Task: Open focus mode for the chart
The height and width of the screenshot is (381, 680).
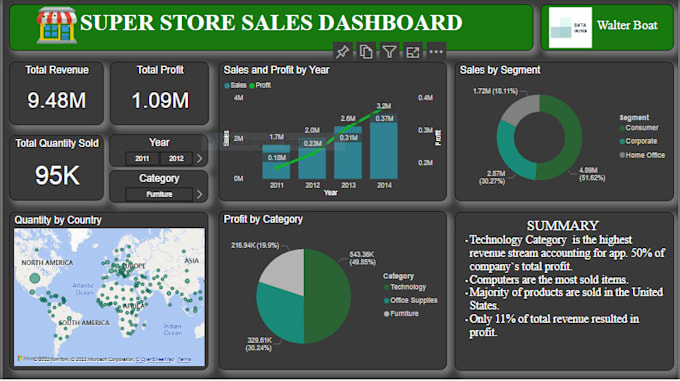Action: [x=412, y=52]
